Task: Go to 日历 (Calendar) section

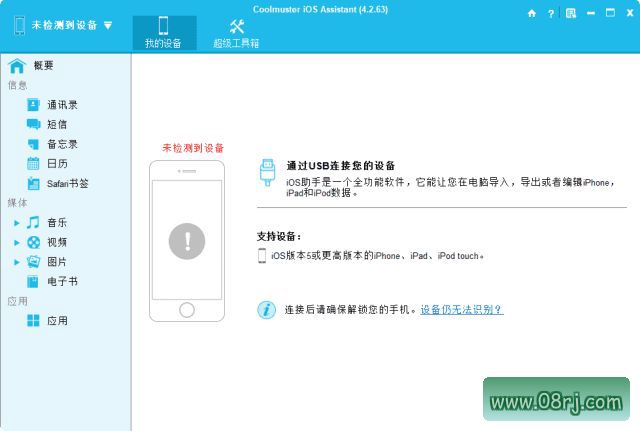Action: tap(56, 163)
